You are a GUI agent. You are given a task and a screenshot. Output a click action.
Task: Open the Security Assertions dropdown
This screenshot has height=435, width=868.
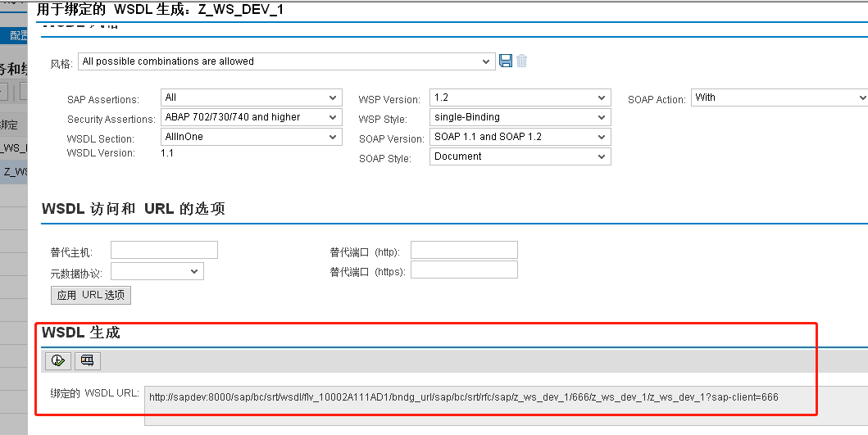[252, 117]
